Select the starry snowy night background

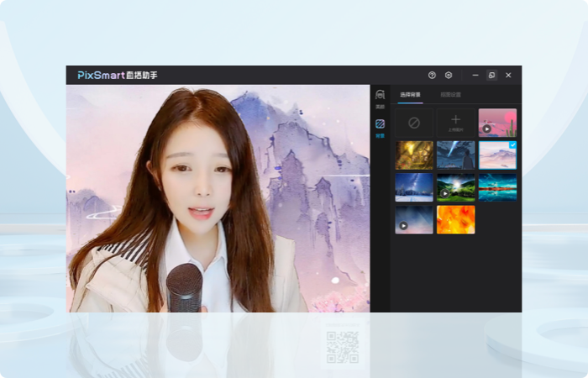click(414, 186)
